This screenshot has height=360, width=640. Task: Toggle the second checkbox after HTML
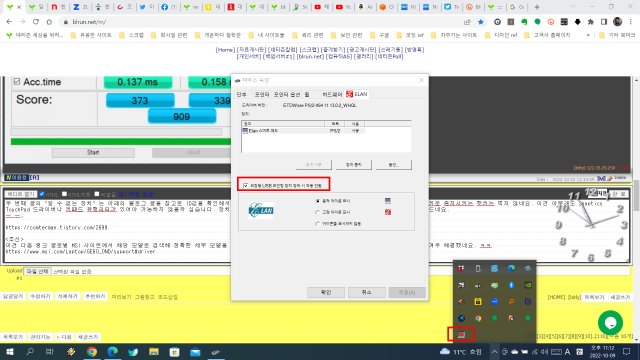click(x=64, y=194)
